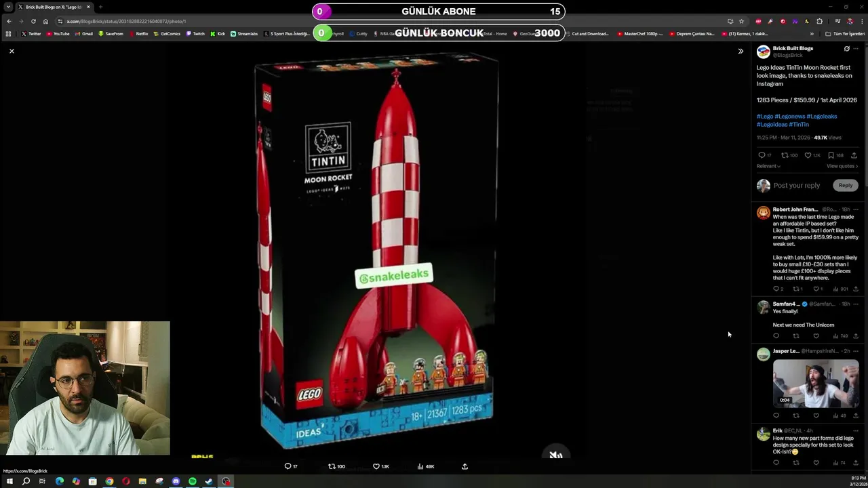Image resolution: width=868 pixels, height=488 pixels.
Task: Play Jasper Le's reply video thumbnail
Action: [x=816, y=383]
